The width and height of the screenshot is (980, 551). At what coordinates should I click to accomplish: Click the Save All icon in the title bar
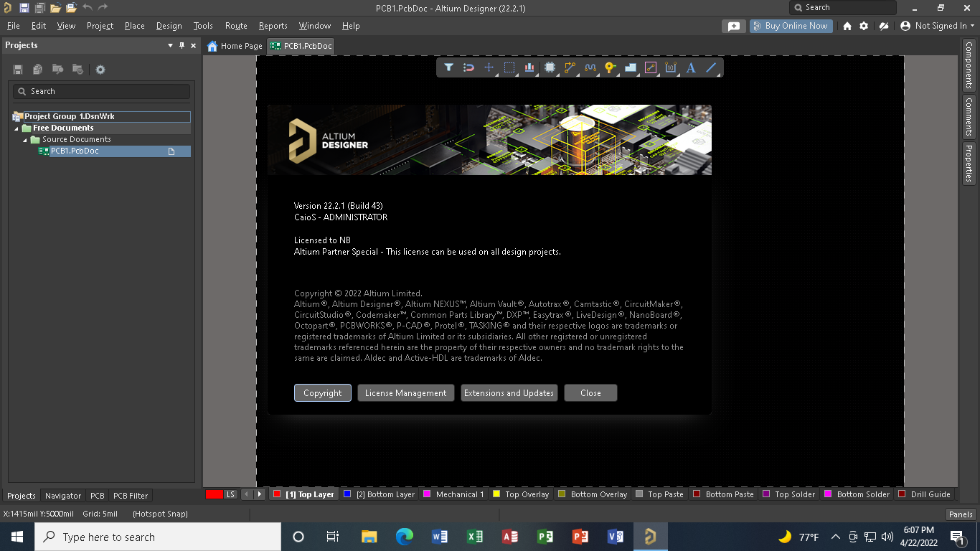(x=39, y=8)
